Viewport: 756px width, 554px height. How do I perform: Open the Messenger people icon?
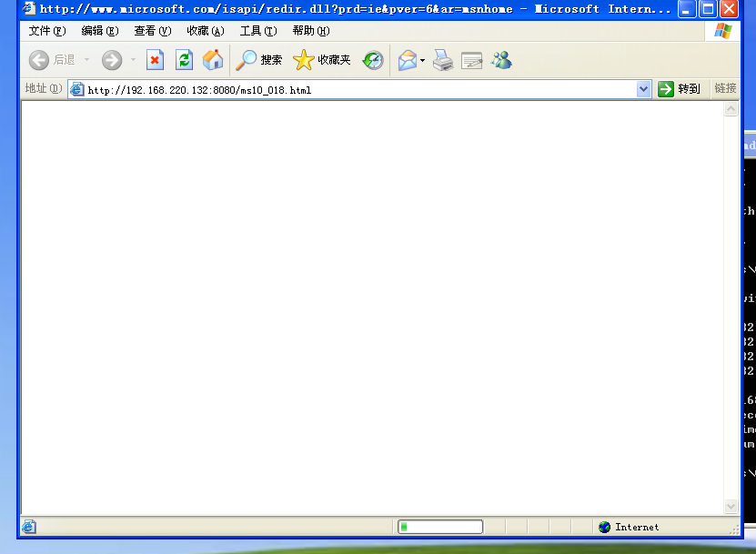point(501,60)
